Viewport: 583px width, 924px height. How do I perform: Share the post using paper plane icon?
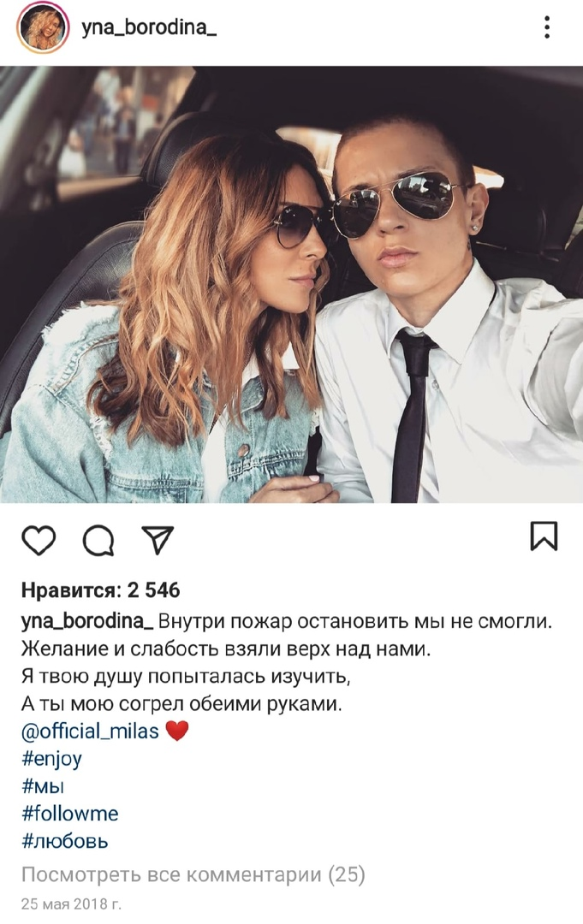pos(158,539)
